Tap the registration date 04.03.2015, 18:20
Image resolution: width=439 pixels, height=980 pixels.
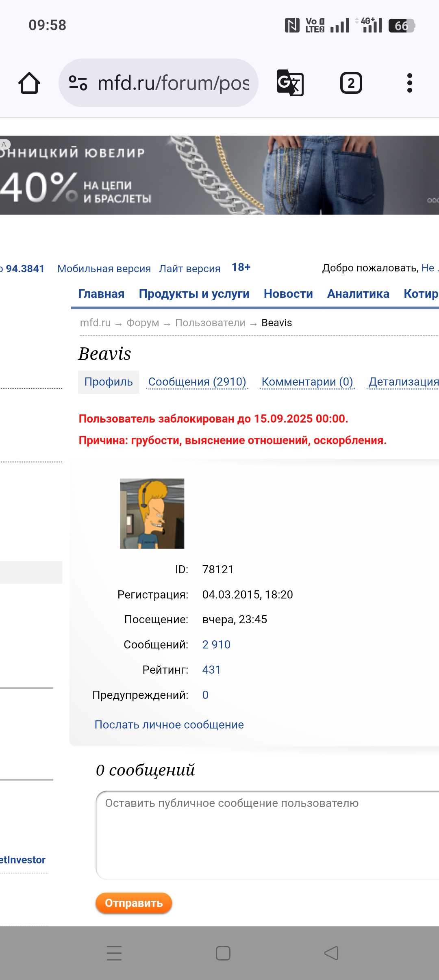pyautogui.click(x=248, y=595)
